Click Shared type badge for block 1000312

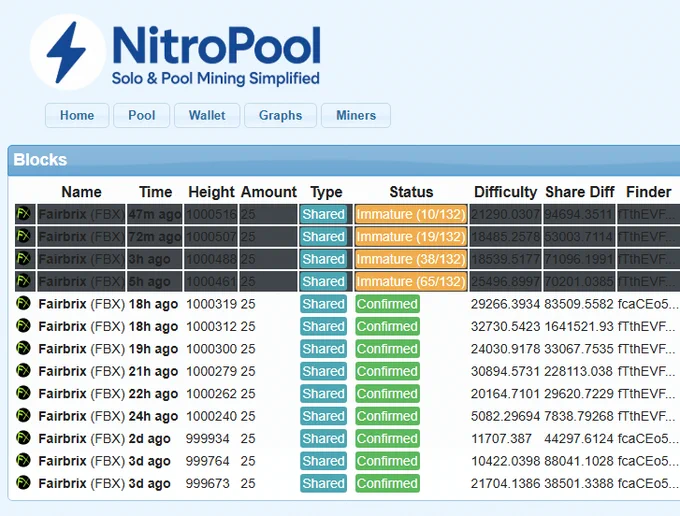(x=324, y=327)
